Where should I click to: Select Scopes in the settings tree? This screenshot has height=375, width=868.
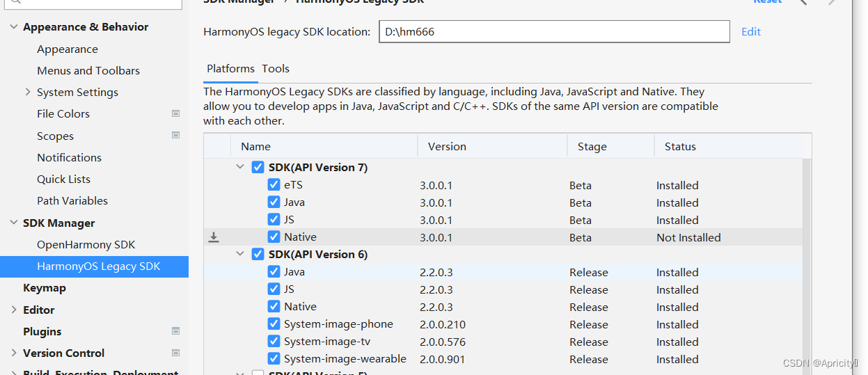tap(55, 136)
